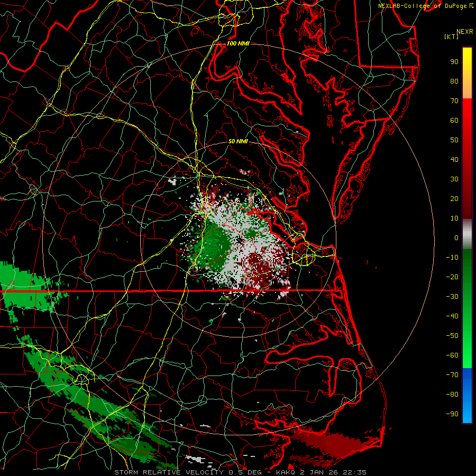This screenshot has height=476, width=476.
Task: Click the 0 value on velocity scale
Action: [x=456, y=237]
